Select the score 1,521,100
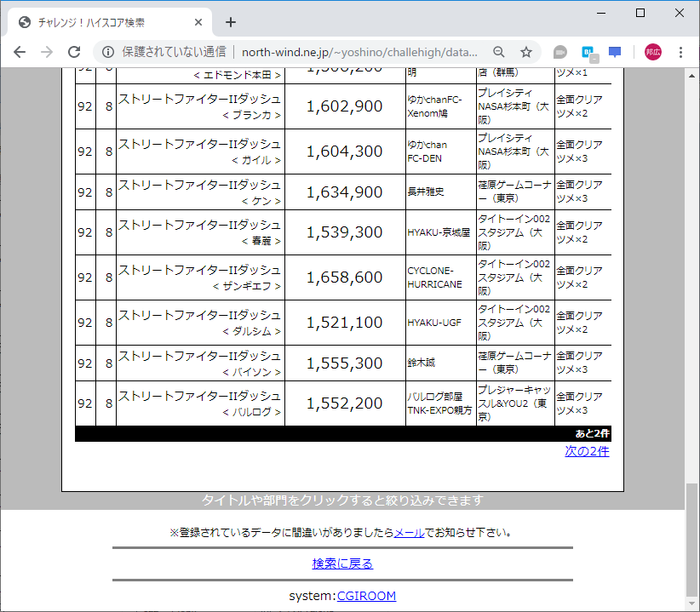 pos(344,323)
